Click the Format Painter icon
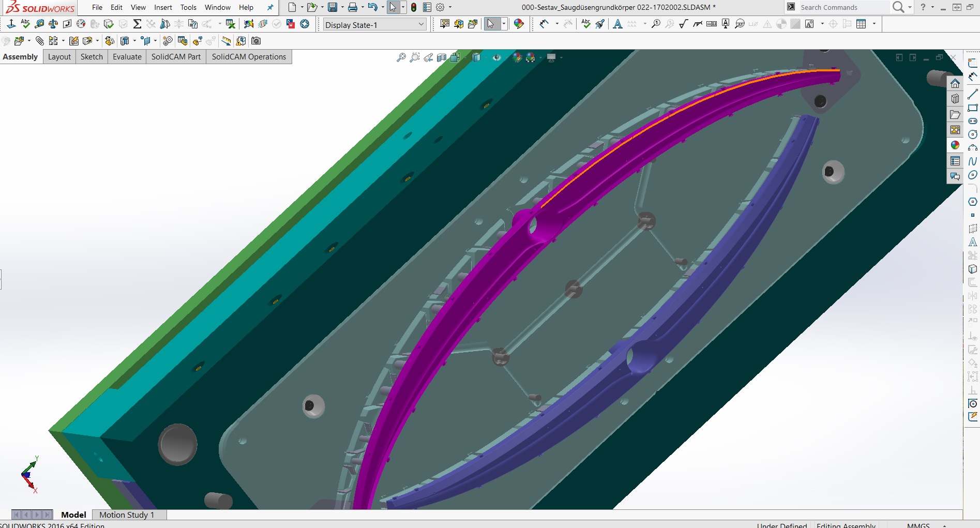Viewport: 980px width, 528px height. (600, 24)
